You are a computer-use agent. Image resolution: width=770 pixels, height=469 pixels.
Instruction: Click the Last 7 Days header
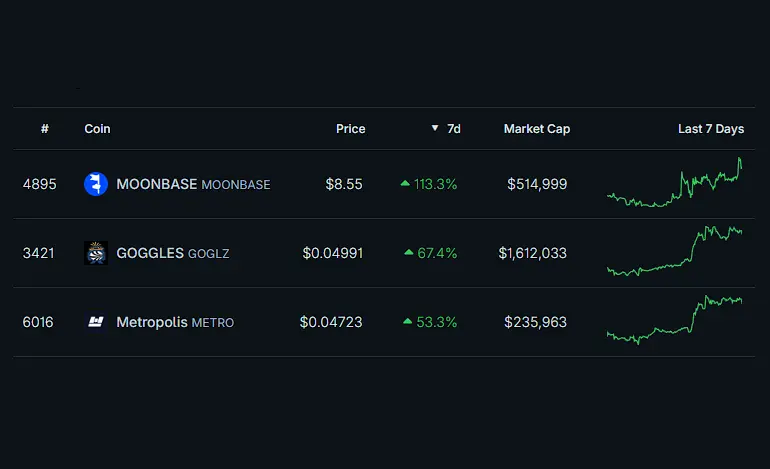[710, 129]
